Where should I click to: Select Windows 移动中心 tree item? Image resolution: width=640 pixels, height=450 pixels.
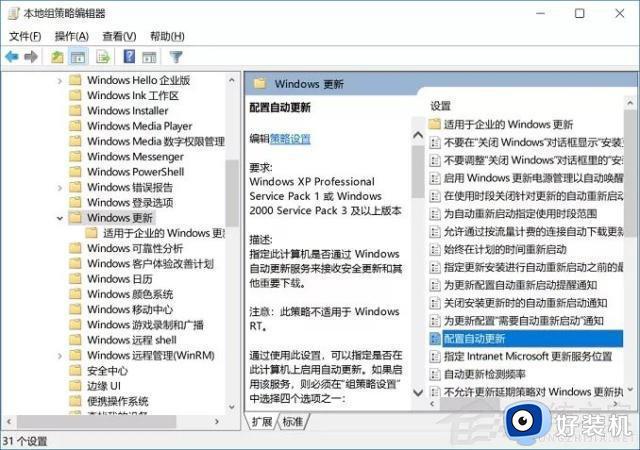click(130, 309)
